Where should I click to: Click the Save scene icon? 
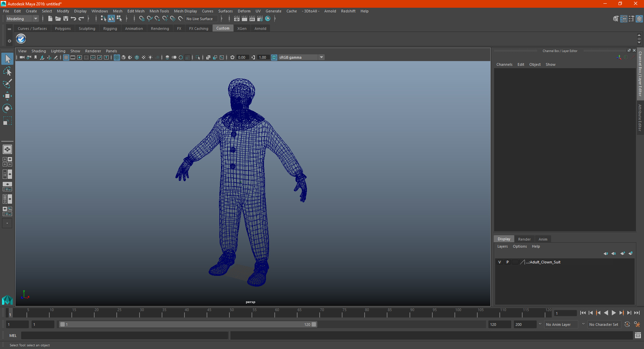point(66,19)
